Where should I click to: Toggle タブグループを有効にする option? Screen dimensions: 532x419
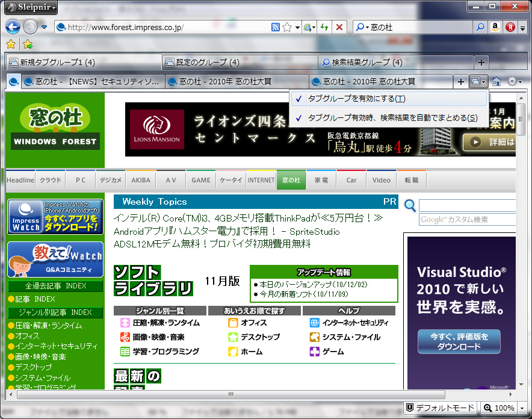[x=389, y=99]
